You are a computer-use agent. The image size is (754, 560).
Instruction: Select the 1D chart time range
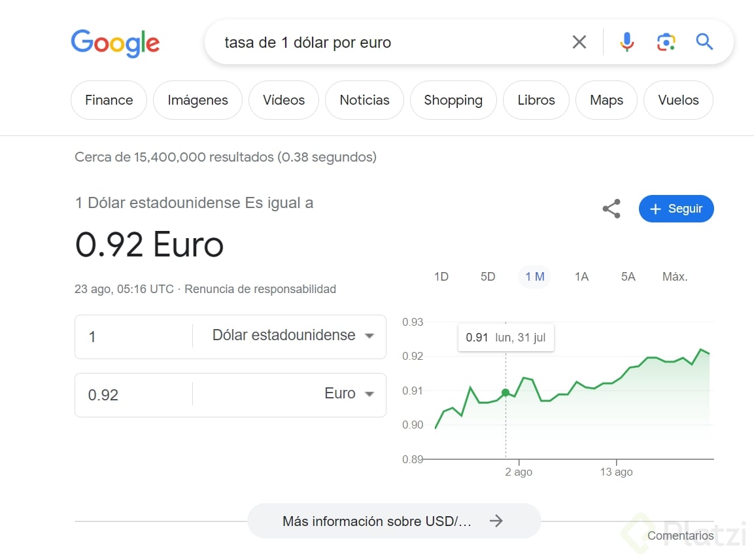(441, 277)
